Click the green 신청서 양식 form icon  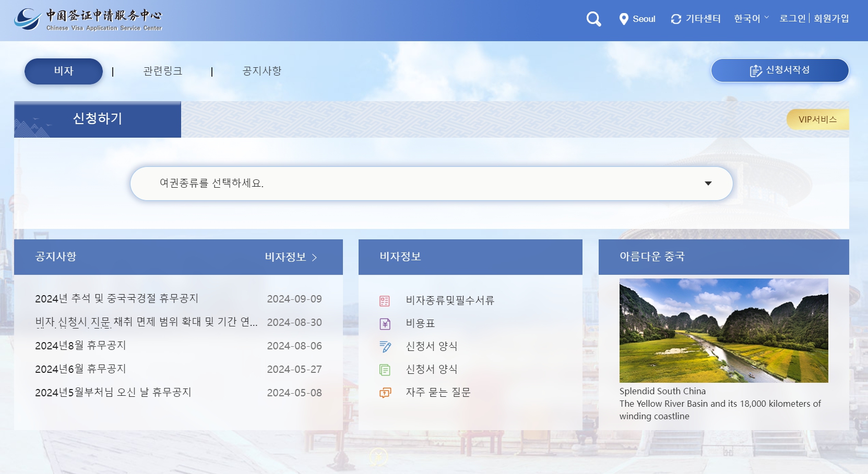point(385,369)
